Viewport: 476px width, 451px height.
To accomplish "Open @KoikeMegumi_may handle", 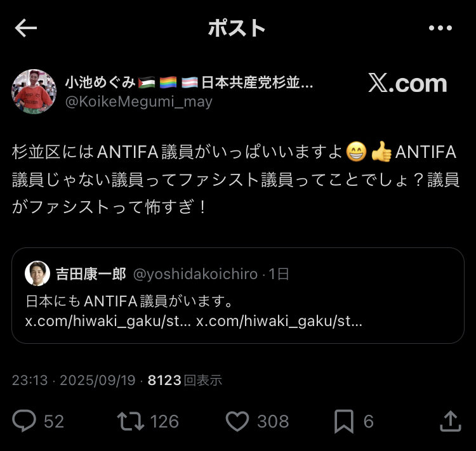I will (138, 101).
